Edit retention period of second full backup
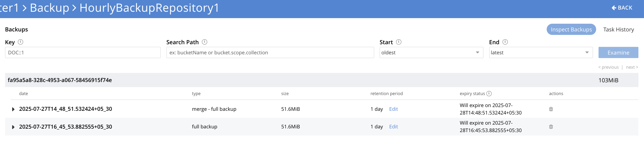The width and height of the screenshot is (644, 147). tap(393, 127)
